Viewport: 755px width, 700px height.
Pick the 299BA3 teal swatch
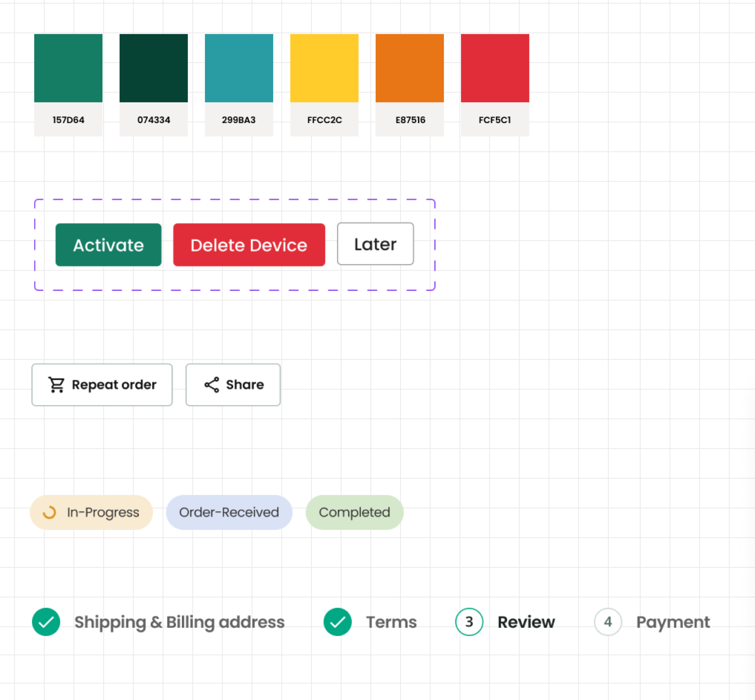[x=239, y=68]
